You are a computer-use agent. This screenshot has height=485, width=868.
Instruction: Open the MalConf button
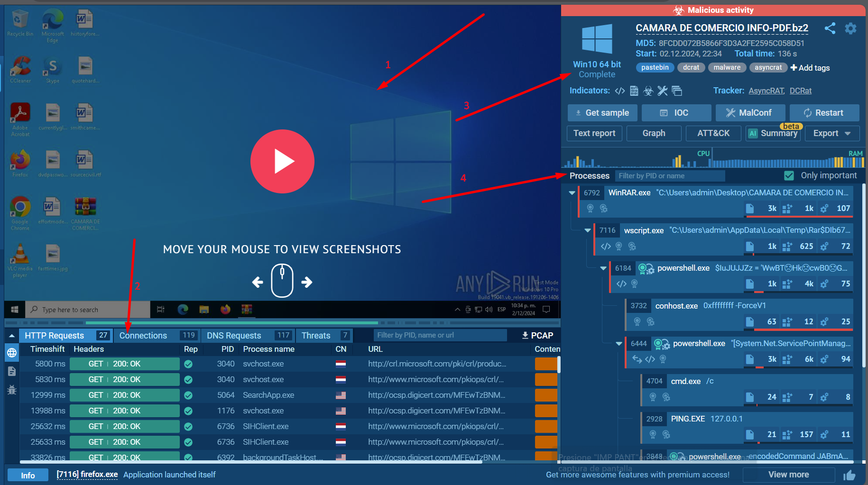[x=750, y=113]
